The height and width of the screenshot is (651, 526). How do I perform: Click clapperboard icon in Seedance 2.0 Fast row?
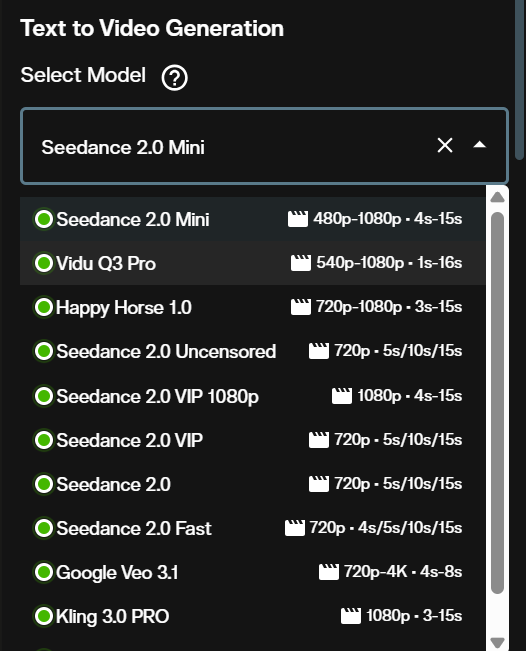(295, 528)
